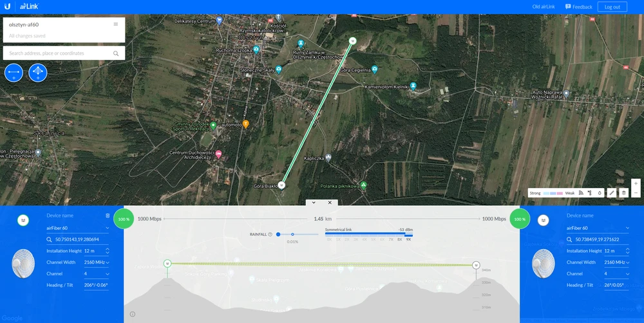Zoom out the map with minus
644x323 pixels.
click(636, 193)
